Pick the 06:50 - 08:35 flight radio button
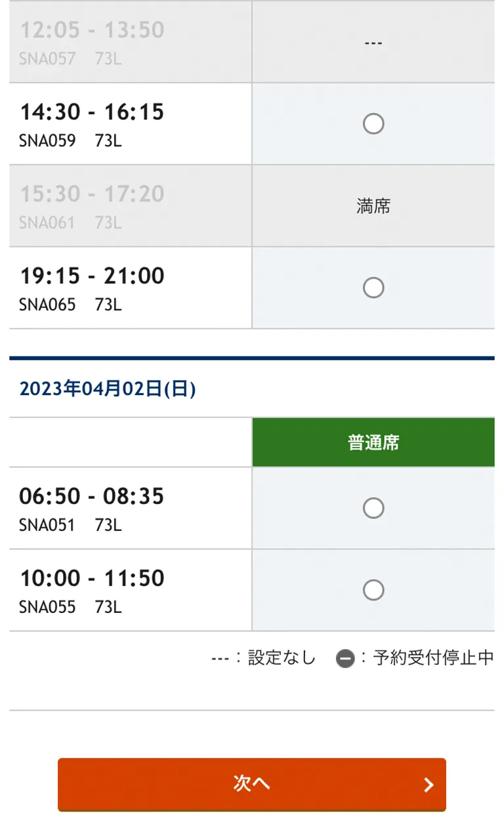This screenshot has height=840, width=504. 373,508
